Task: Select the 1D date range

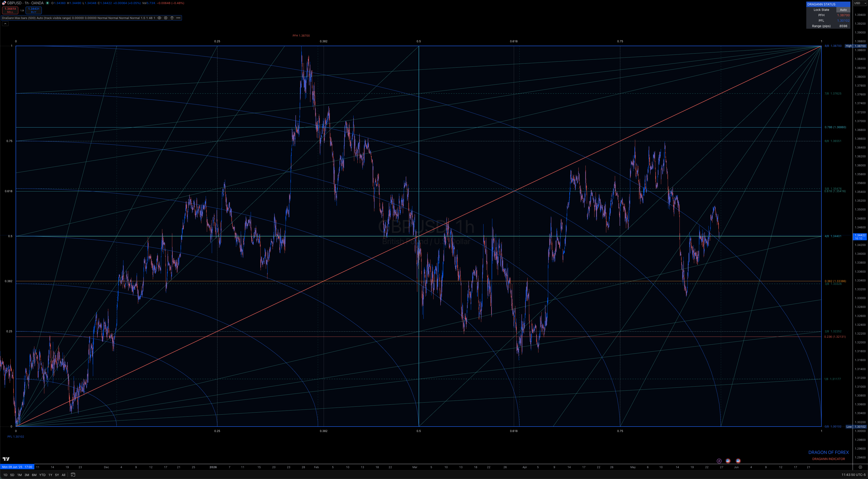Action: (x=5, y=475)
